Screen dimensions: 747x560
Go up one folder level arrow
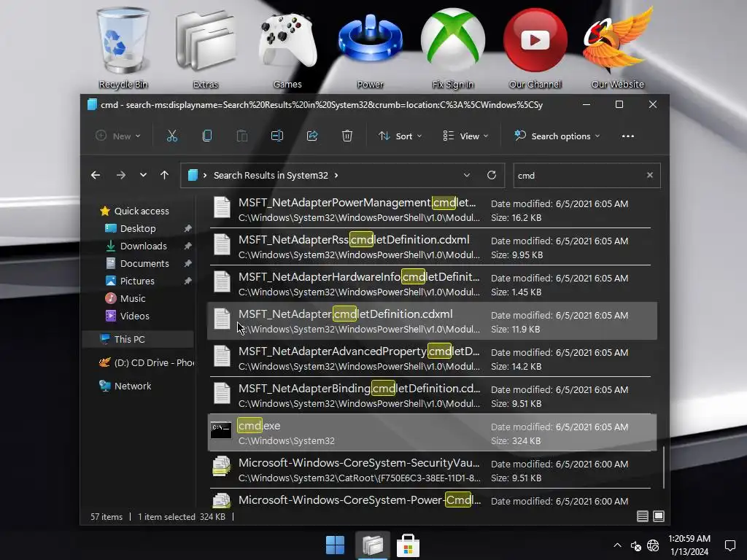click(x=164, y=175)
